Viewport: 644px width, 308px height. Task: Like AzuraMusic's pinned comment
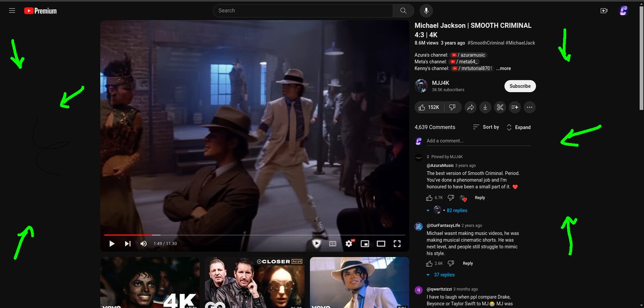[430, 198]
